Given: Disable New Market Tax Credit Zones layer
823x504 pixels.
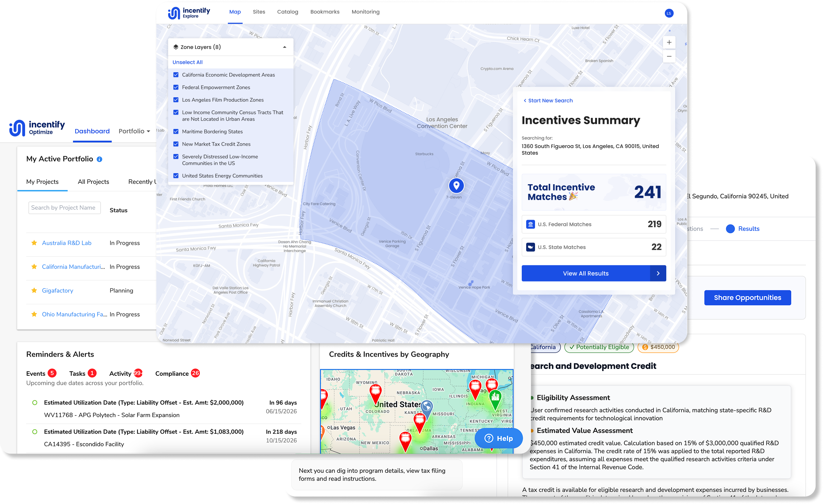Looking at the screenshot, I should (176, 144).
